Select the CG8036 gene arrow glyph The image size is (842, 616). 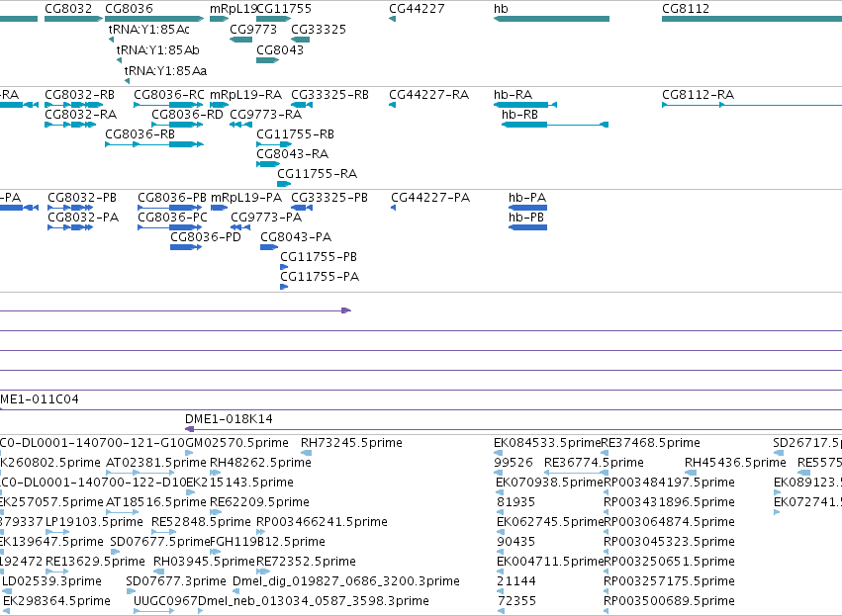154,19
